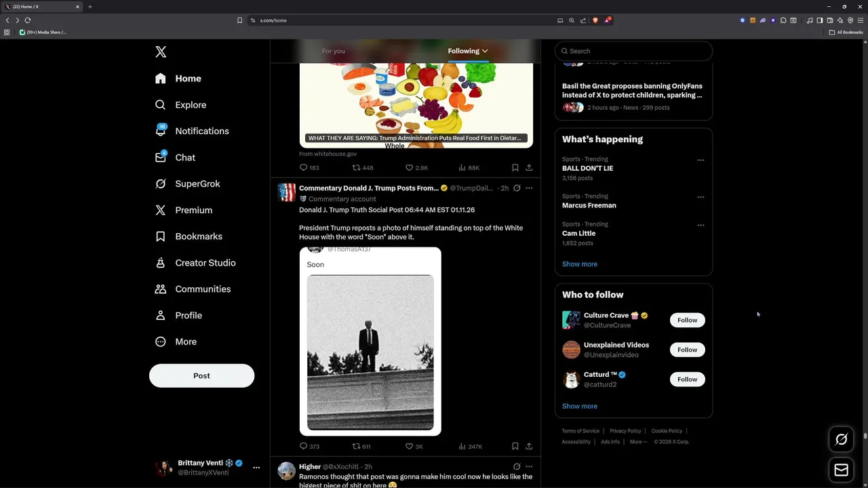Image resolution: width=868 pixels, height=488 pixels.
Task: Open Bookmarks from sidebar
Action: coord(189,237)
